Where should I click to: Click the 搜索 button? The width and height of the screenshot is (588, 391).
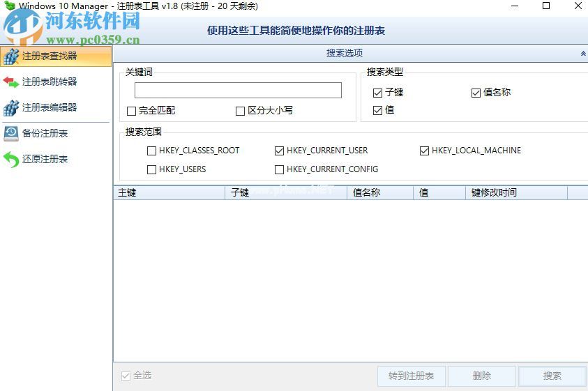click(x=552, y=376)
